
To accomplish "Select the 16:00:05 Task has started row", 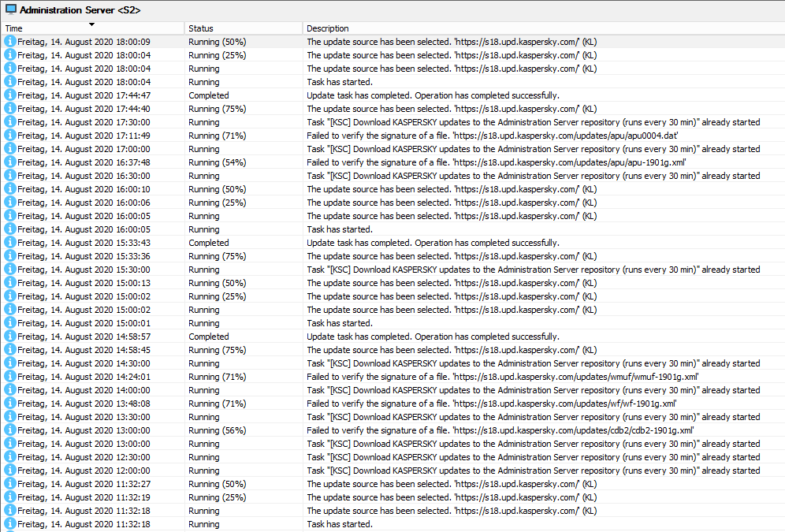I will coord(392,229).
